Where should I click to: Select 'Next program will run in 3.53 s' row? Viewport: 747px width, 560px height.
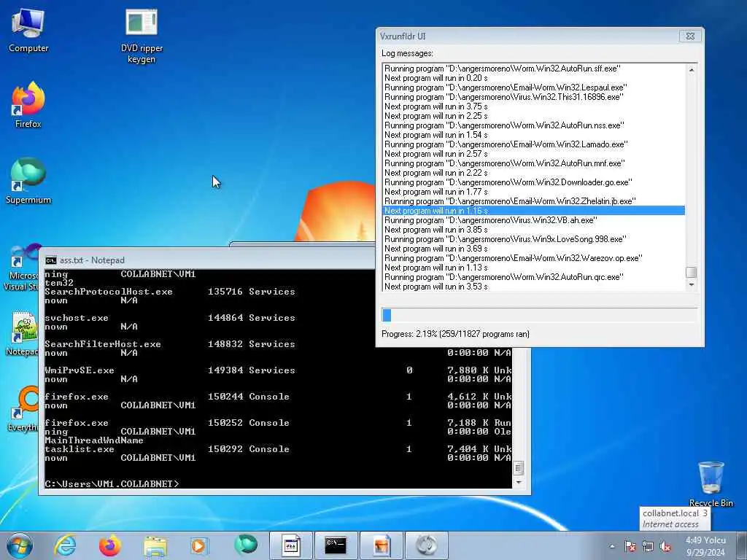coord(534,286)
